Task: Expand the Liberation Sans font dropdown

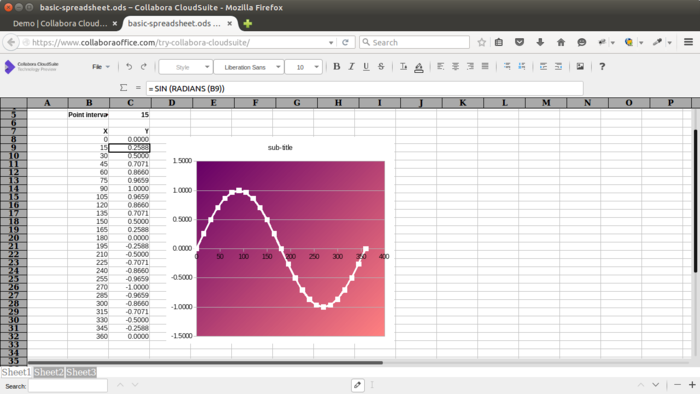Action: coord(248,67)
